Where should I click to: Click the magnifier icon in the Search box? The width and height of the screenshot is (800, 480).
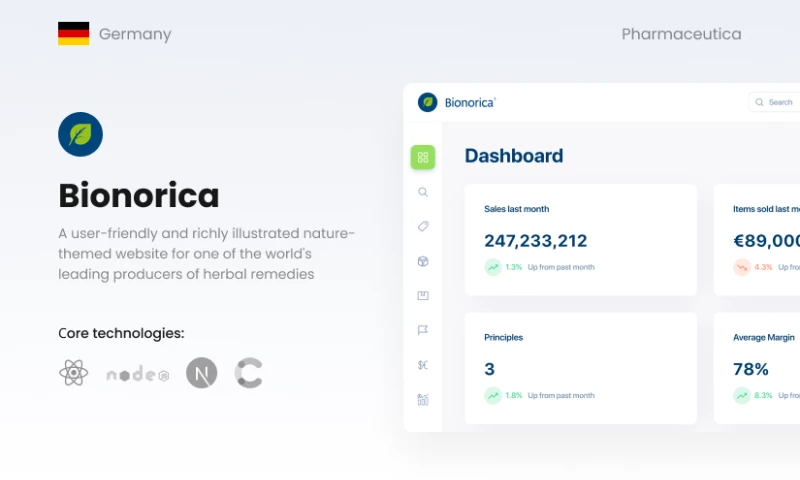point(759,102)
